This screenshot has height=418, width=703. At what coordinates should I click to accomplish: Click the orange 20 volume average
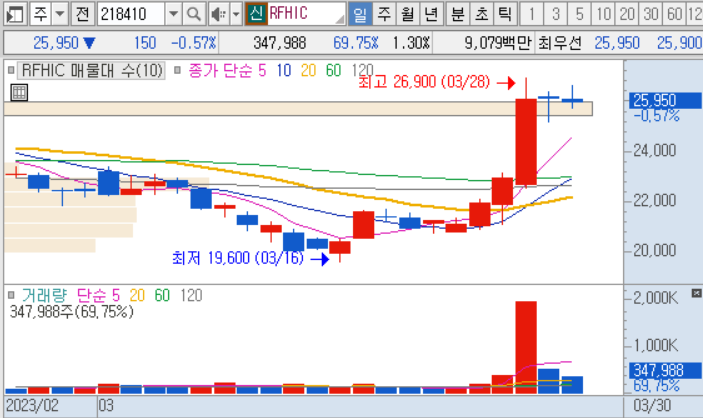(137, 295)
